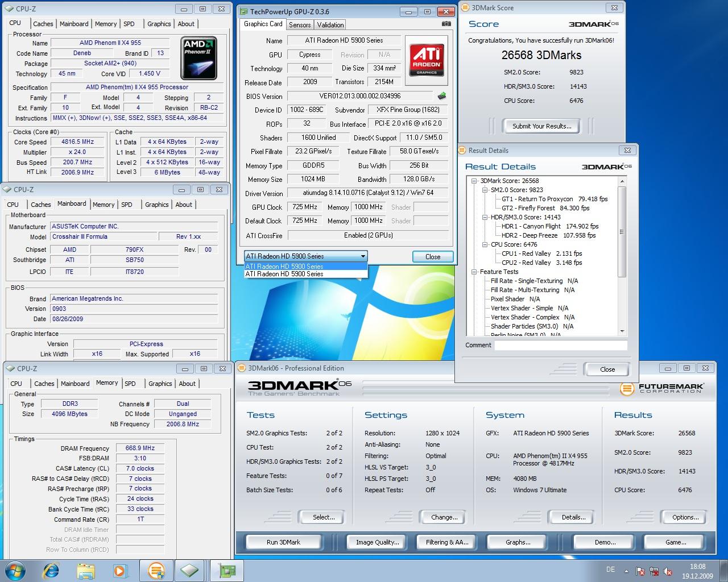Select the GT1 - Return To Proxycon row

(554, 199)
